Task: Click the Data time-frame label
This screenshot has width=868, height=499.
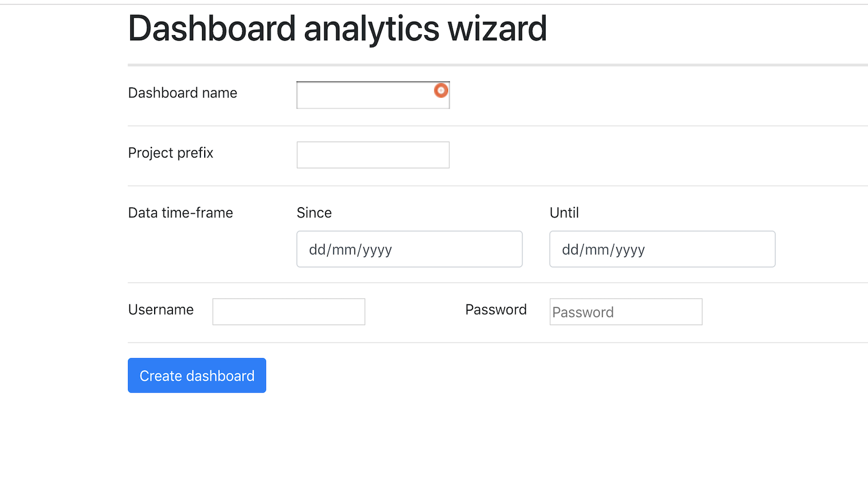Action: (x=180, y=213)
